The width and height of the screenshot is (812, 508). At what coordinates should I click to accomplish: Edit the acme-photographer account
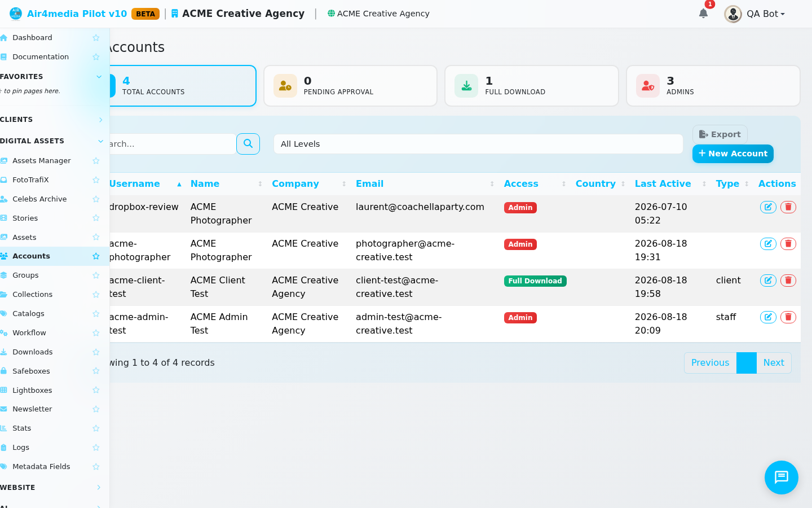[768, 244]
